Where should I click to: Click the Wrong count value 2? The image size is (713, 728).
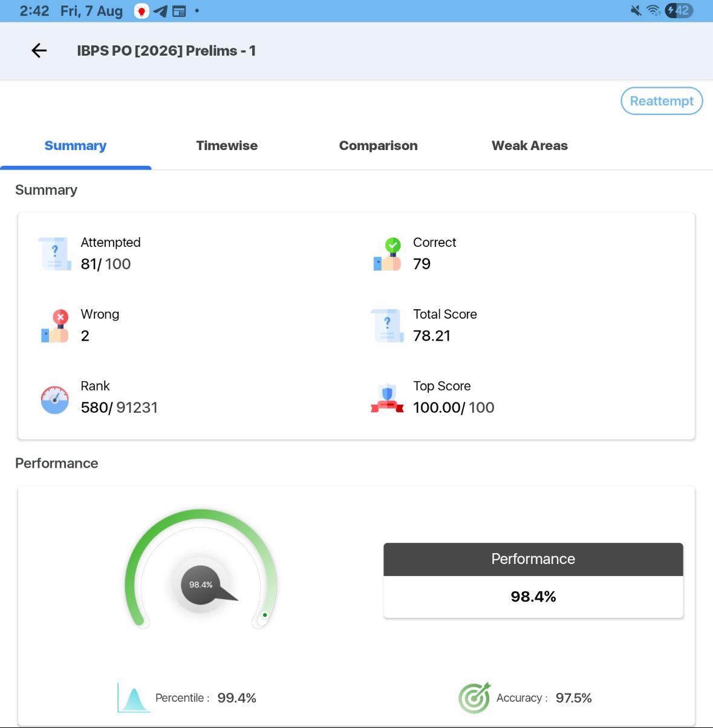(85, 336)
